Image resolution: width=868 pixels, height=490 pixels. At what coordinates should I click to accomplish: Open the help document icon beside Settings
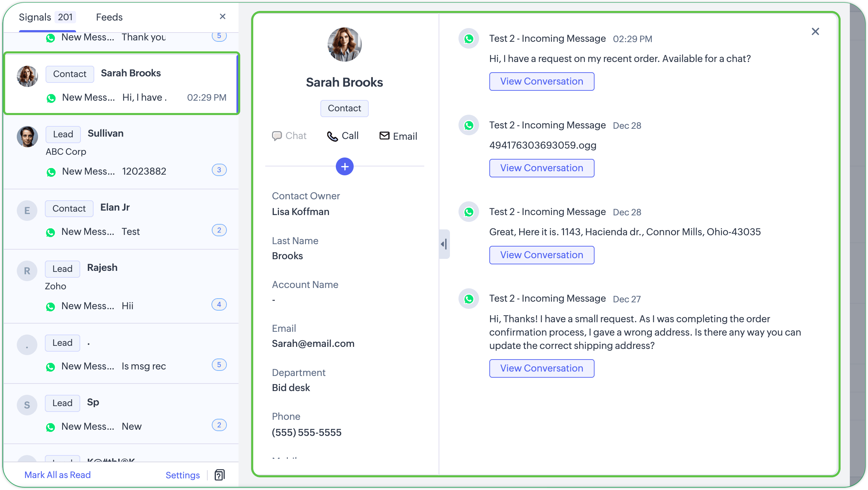[x=219, y=475]
